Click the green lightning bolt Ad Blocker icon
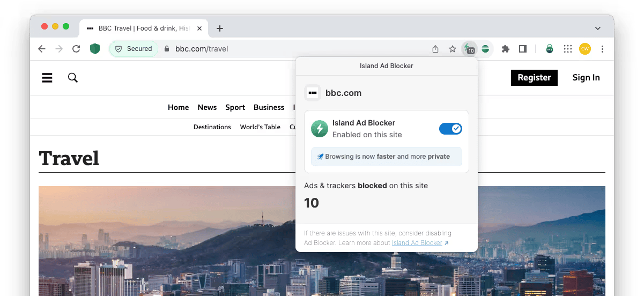The width and height of the screenshot is (644, 296). [320, 129]
